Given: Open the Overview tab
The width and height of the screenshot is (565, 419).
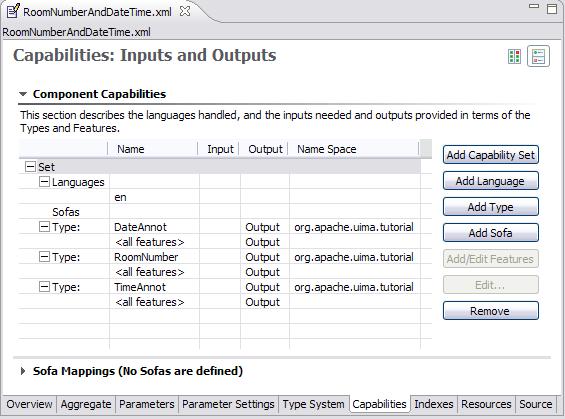Looking at the screenshot, I should (x=29, y=404).
